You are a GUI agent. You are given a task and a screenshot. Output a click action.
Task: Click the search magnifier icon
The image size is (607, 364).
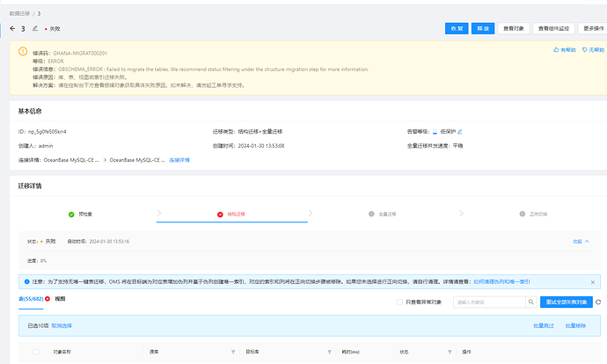530,302
